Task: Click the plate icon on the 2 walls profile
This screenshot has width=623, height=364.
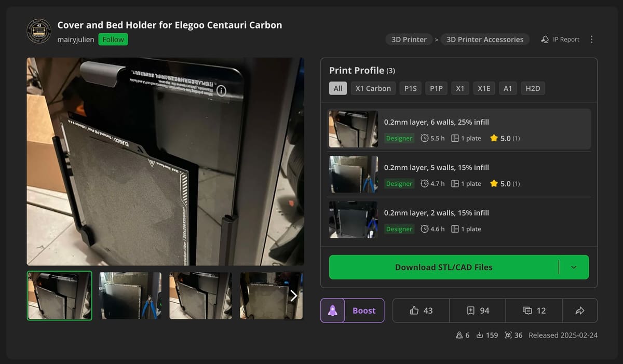Action: 455,229
